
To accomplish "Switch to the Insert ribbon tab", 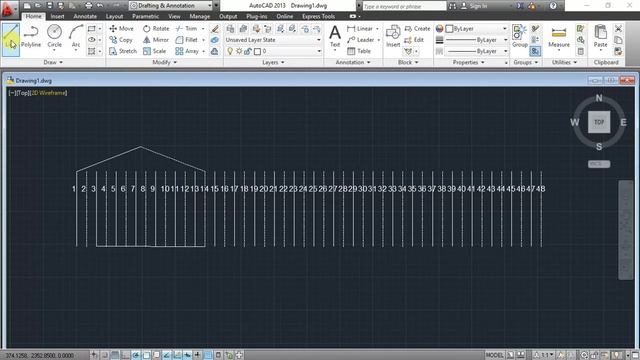I will pos(57,16).
